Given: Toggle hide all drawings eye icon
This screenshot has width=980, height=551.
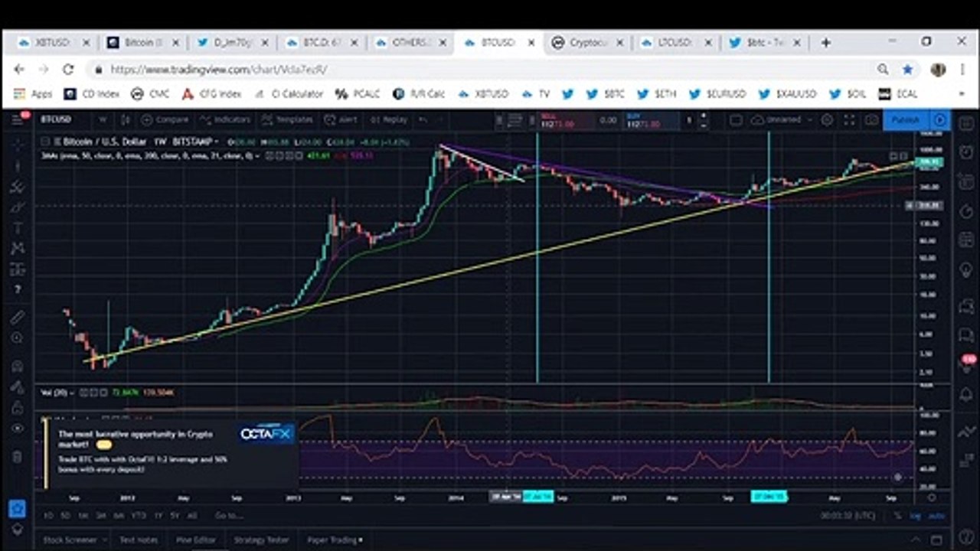Looking at the screenshot, I should pos(18,429).
